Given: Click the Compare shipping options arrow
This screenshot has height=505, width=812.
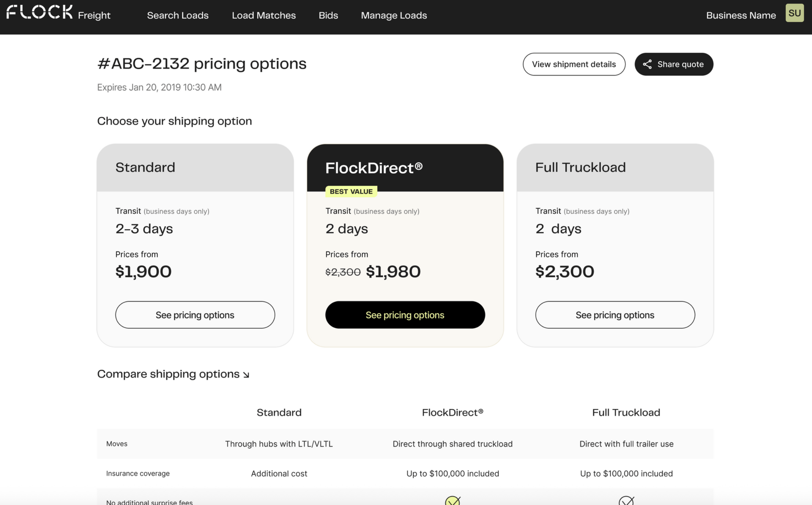Looking at the screenshot, I should point(246,375).
